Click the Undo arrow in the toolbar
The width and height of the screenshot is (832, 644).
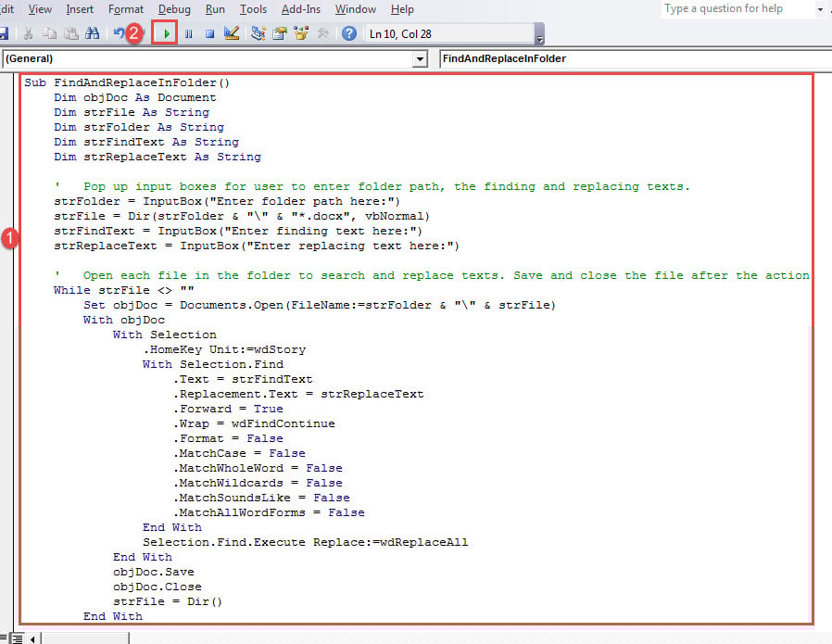(x=119, y=34)
